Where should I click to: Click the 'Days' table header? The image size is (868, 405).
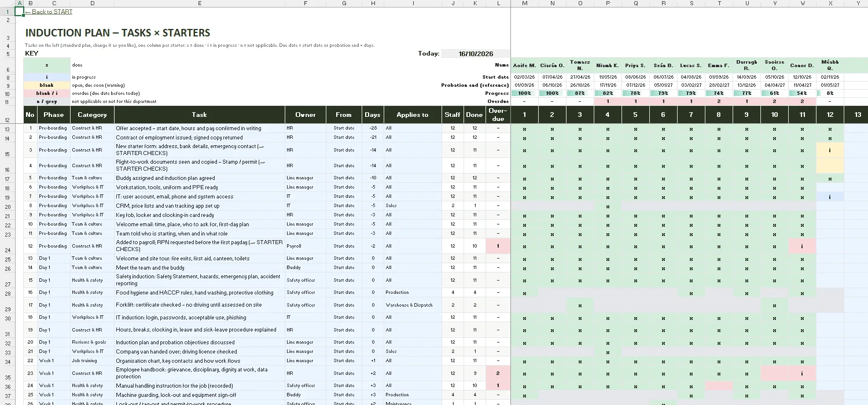coord(373,115)
